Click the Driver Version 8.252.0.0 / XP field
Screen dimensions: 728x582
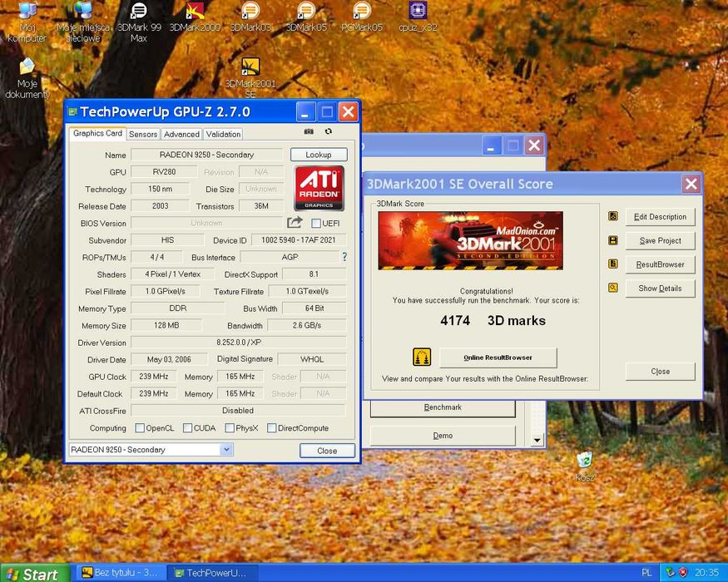coord(239,342)
